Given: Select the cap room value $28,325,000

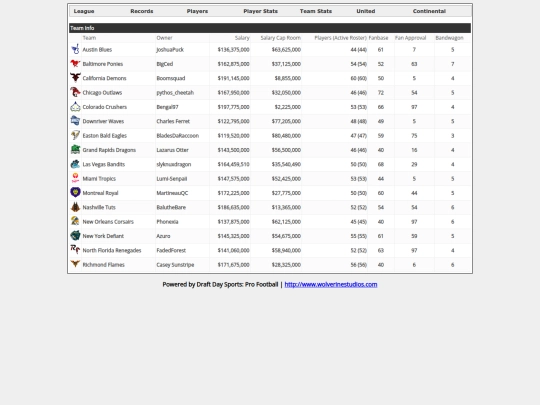Looking at the screenshot, I should click(286, 265).
